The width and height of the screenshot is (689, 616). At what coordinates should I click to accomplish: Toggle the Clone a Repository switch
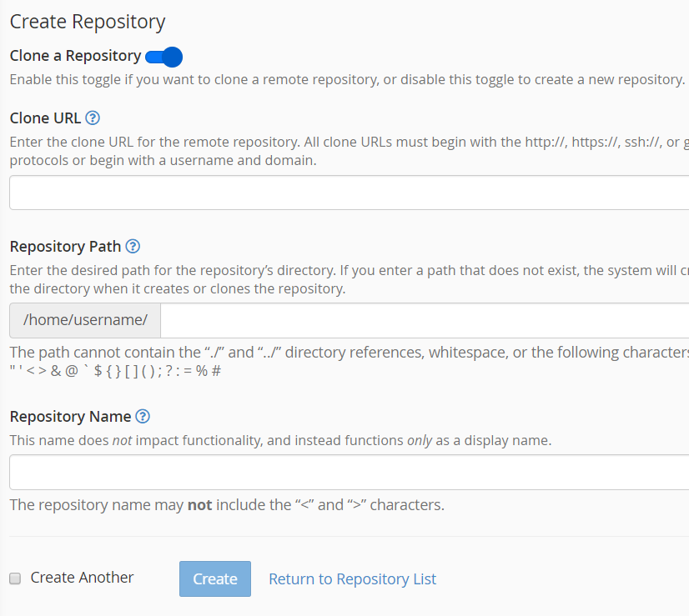tap(163, 57)
